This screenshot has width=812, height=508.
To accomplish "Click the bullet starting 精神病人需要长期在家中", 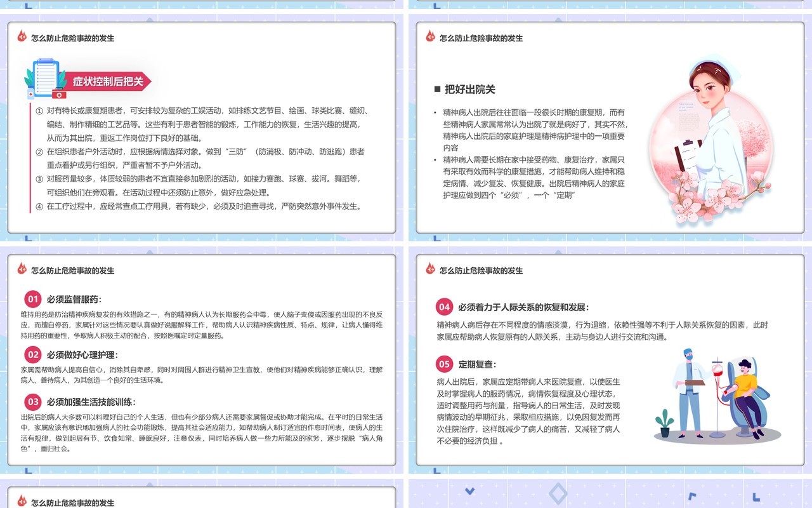I will click(534, 177).
